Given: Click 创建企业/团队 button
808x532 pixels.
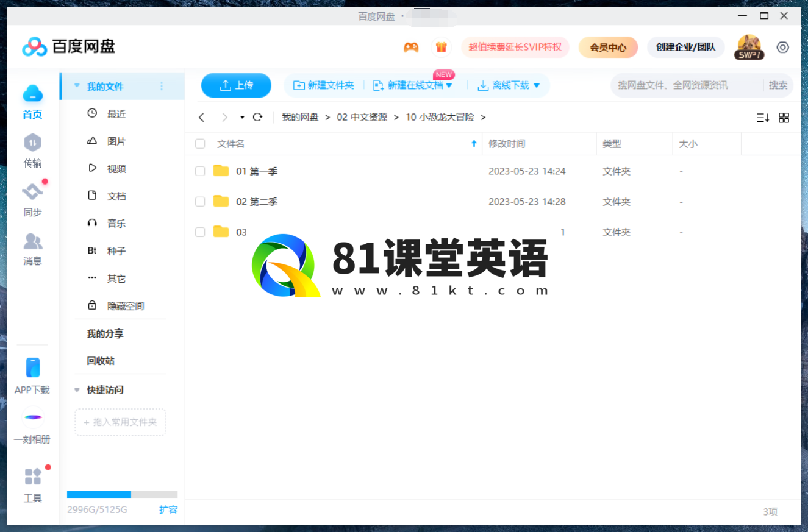Looking at the screenshot, I should [x=686, y=47].
